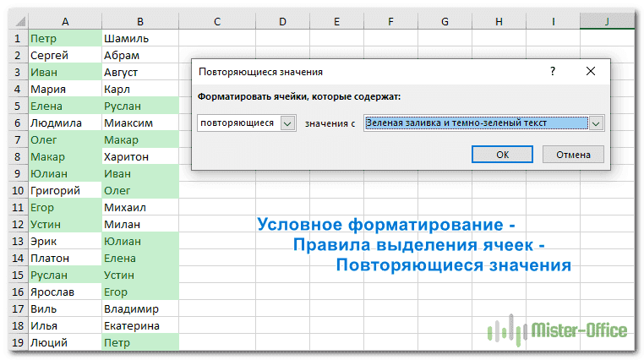Click cell containing Петр in column A
Viewport: 644px width, 360px height.
click(64, 38)
